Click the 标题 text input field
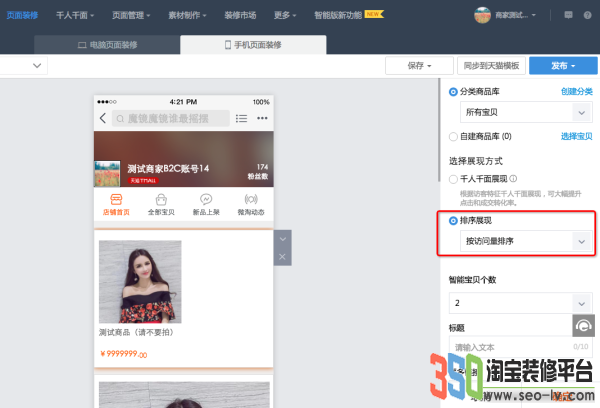This screenshot has width=600, height=408. click(x=521, y=347)
